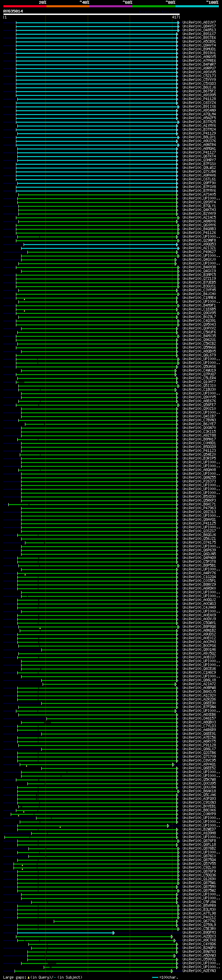Click the white query sequence bar
This screenshot has width=222, height=980.
[x=92, y=15]
